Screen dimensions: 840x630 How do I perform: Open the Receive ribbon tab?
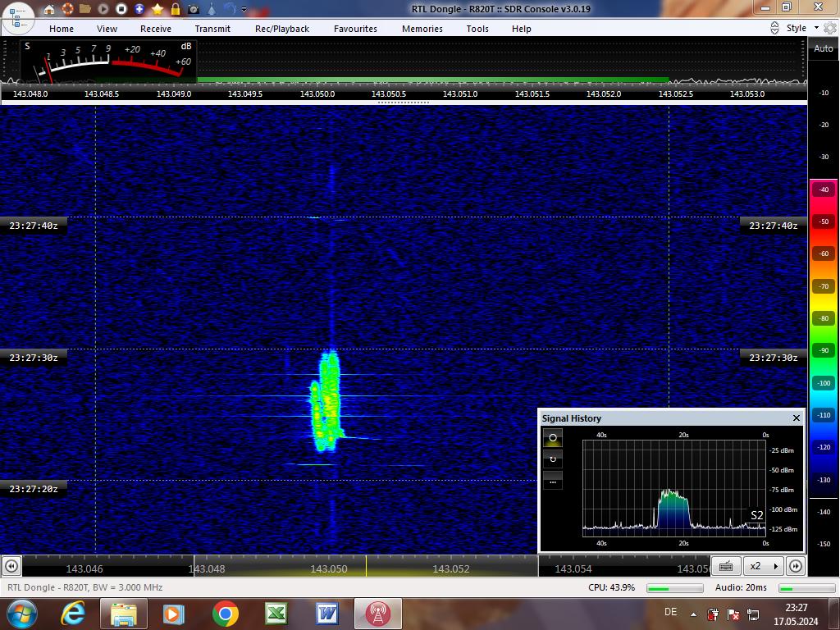pos(156,29)
